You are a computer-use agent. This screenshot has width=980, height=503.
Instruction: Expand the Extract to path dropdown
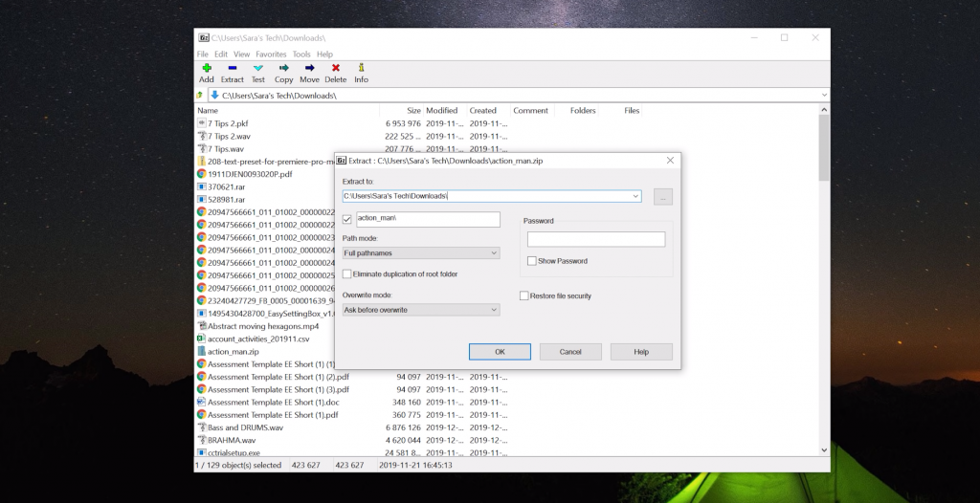point(635,196)
